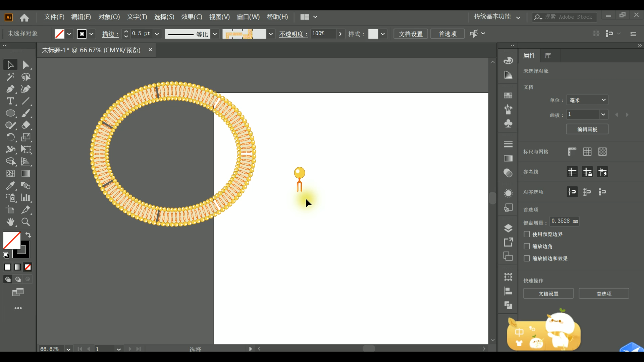Enable Use Preview Bounds checkbox
The image size is (644, 362).
[x=527, y=234]
